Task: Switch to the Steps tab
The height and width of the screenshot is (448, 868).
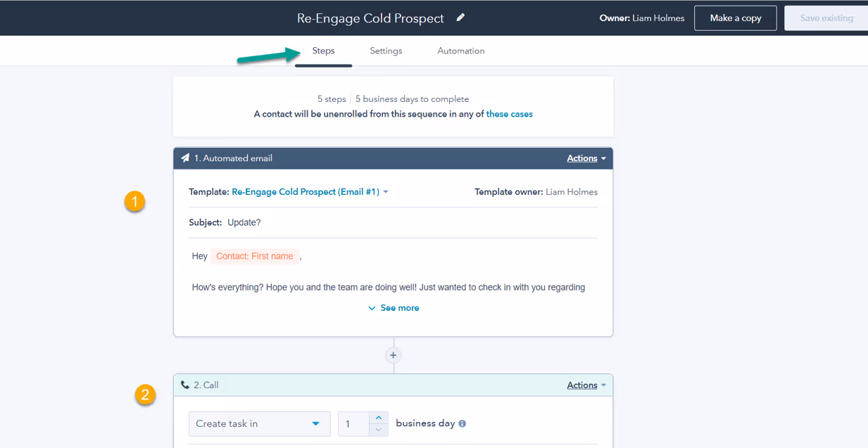Action: [323, 51]
